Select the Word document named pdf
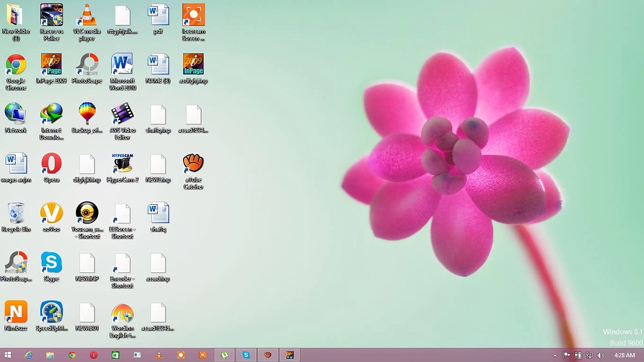This screenshot has height=362, width=644. (158, 19)
